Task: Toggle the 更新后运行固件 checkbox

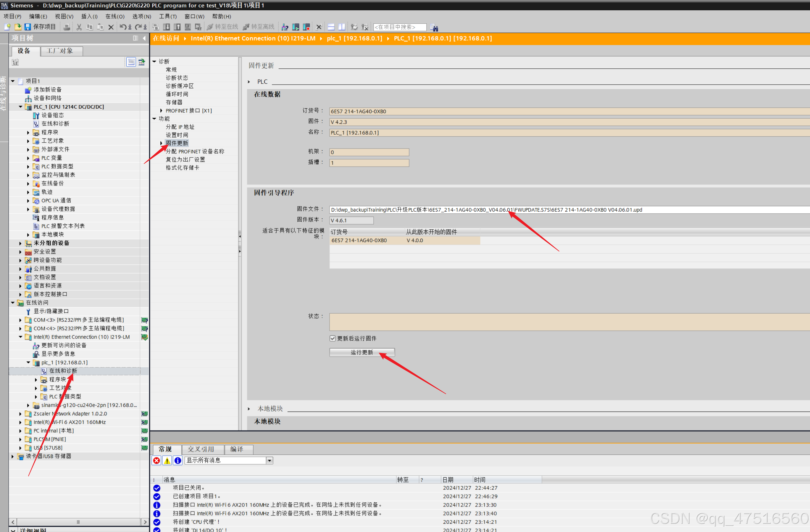Action: pyautogui.click(x=333, y=338)
